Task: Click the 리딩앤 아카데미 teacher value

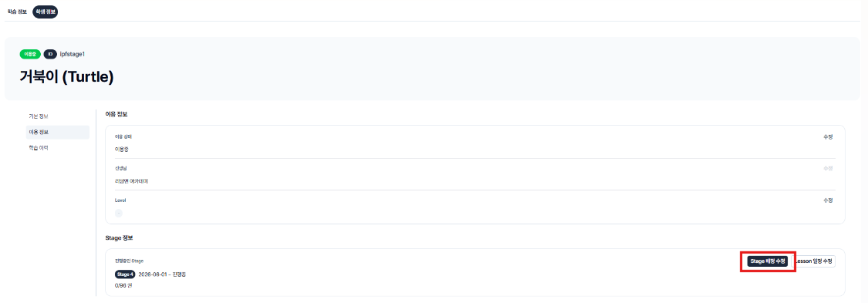Action: (x=131, y=181)
